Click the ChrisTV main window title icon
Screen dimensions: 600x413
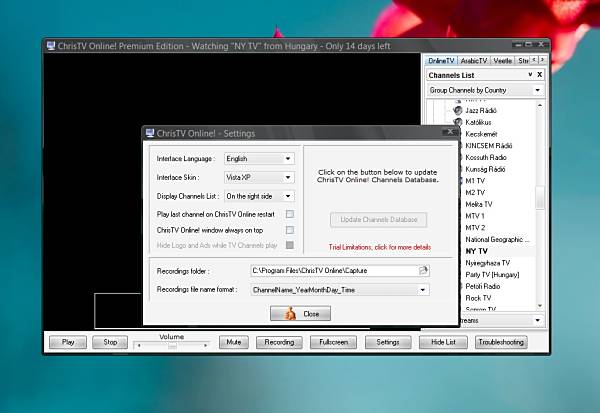pyautogui.click(x=51, y=46)
